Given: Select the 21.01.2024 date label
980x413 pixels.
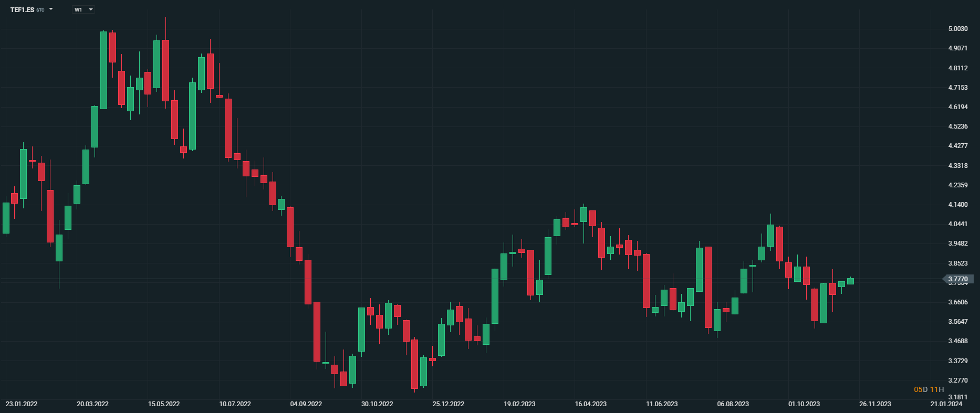Looking at the screenshot, I should click(946, 404).
